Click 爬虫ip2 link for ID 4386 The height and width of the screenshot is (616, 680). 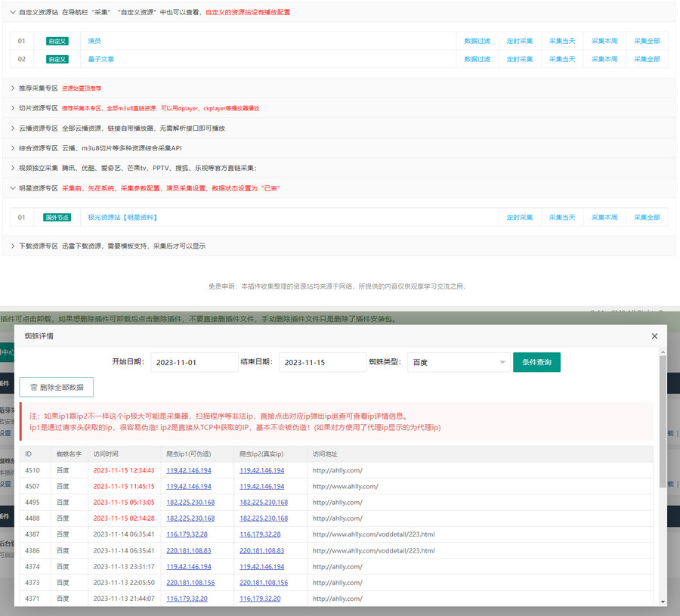pos(262,551)
